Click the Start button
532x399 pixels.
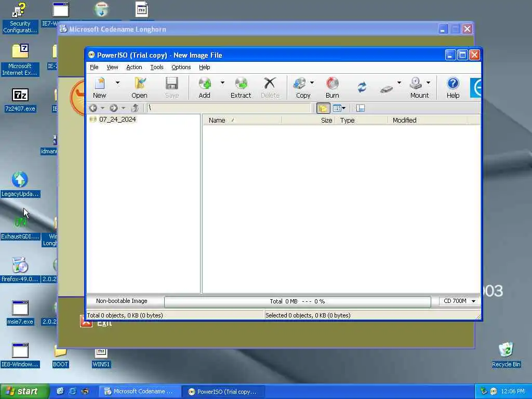point(24,392)
